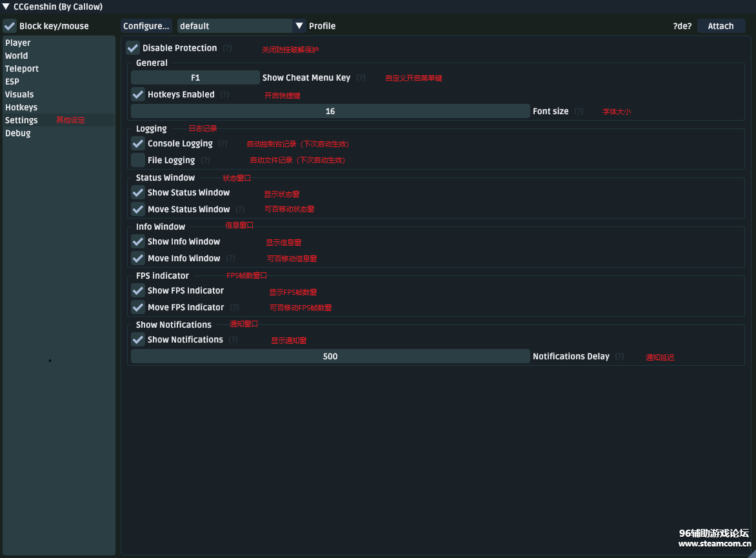Screen dimensions: 756x558
Task: Click help icon beside Show Cheat Menu Key
Action: (361, 78)
